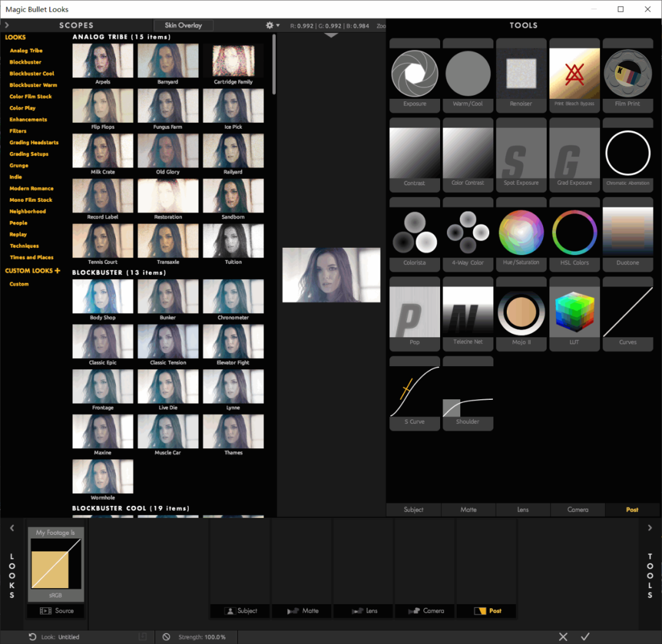Viewport: 662px width, 644px height.
Task: Choose the Spot Exposure tool
Action: (x=521, y=155)
